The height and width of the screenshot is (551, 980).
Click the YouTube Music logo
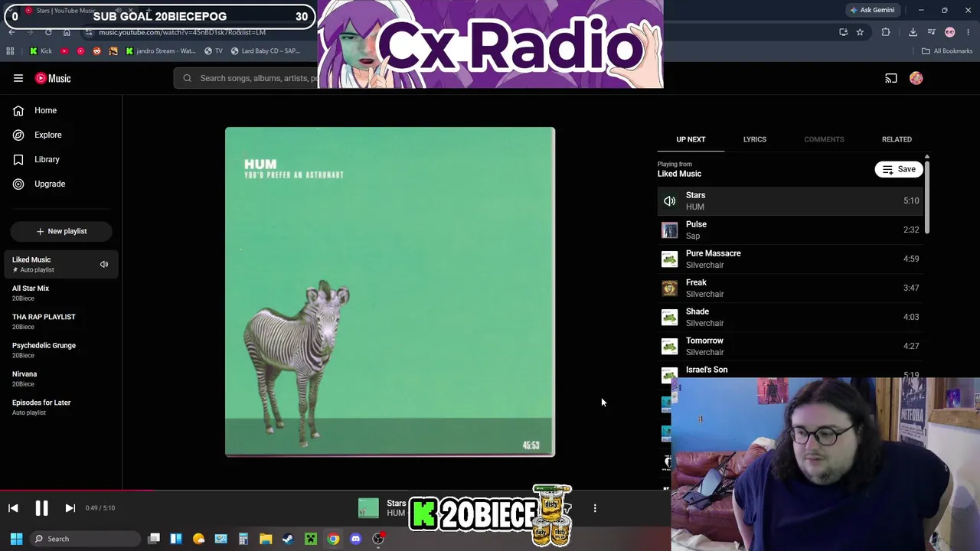tap(53, 78)
